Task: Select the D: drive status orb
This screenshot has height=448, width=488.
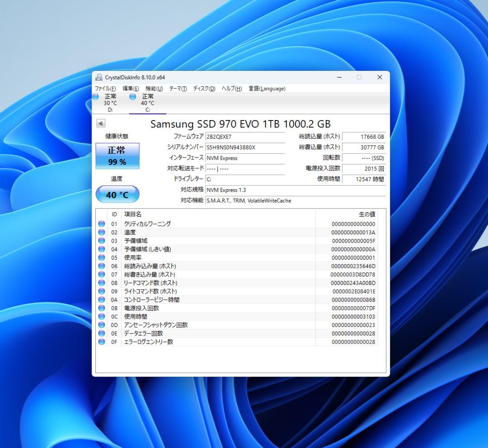Action: (x=95, y=97)
